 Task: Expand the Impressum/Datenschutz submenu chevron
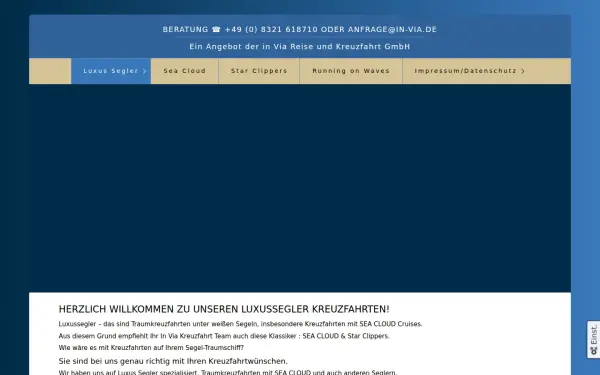pyautogui.click(x=523, y=71)
